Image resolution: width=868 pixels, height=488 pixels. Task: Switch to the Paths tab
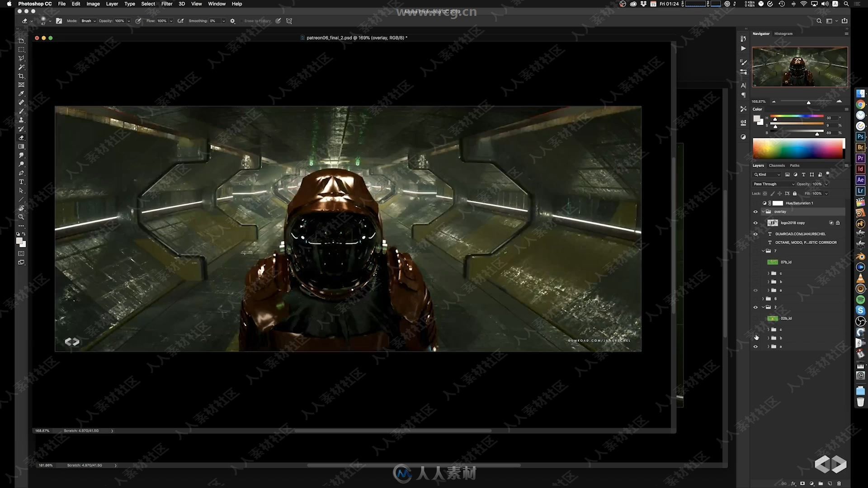pos(795,165)
